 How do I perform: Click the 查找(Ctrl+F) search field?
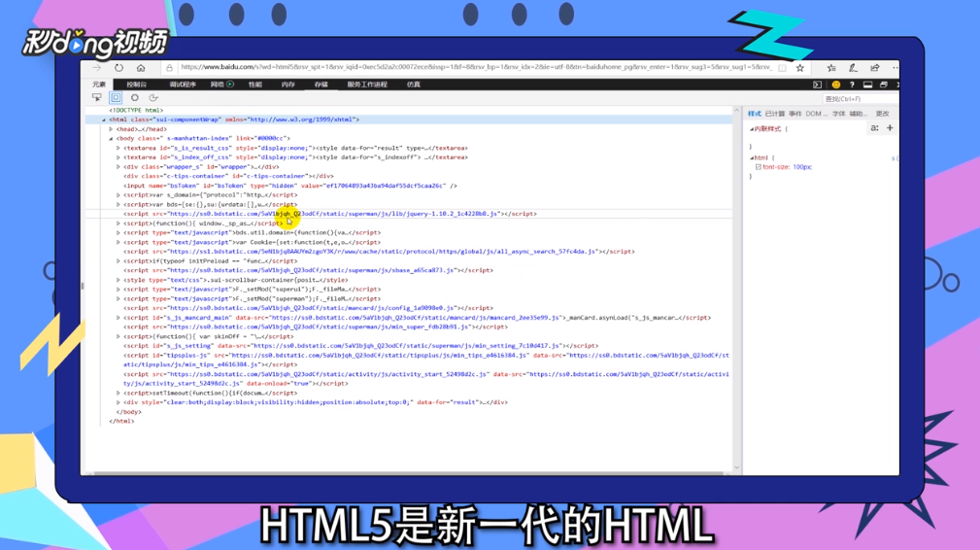(860, 99)
